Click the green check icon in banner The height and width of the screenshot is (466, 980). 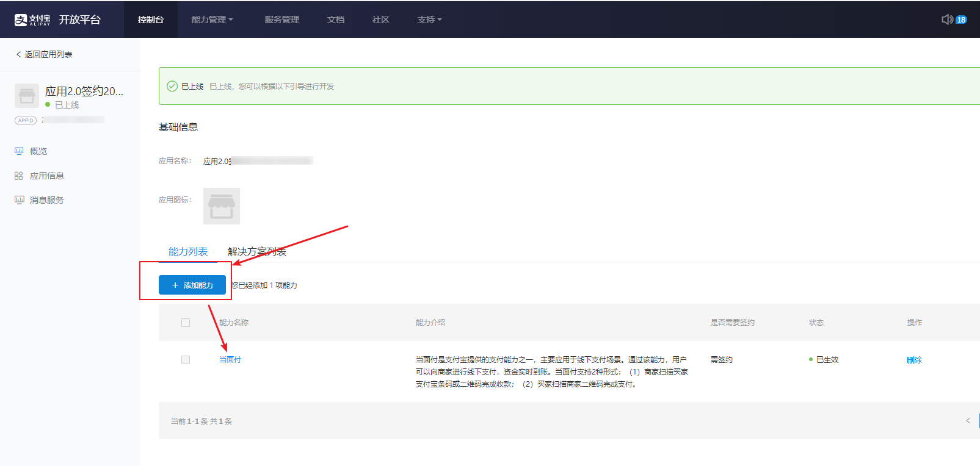pos(172,86)
